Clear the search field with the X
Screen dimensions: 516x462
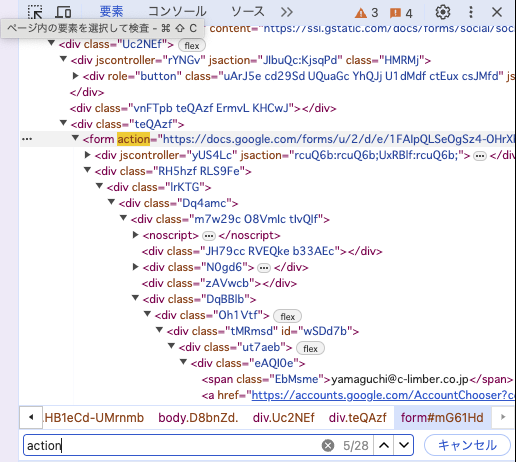(328, 445)
